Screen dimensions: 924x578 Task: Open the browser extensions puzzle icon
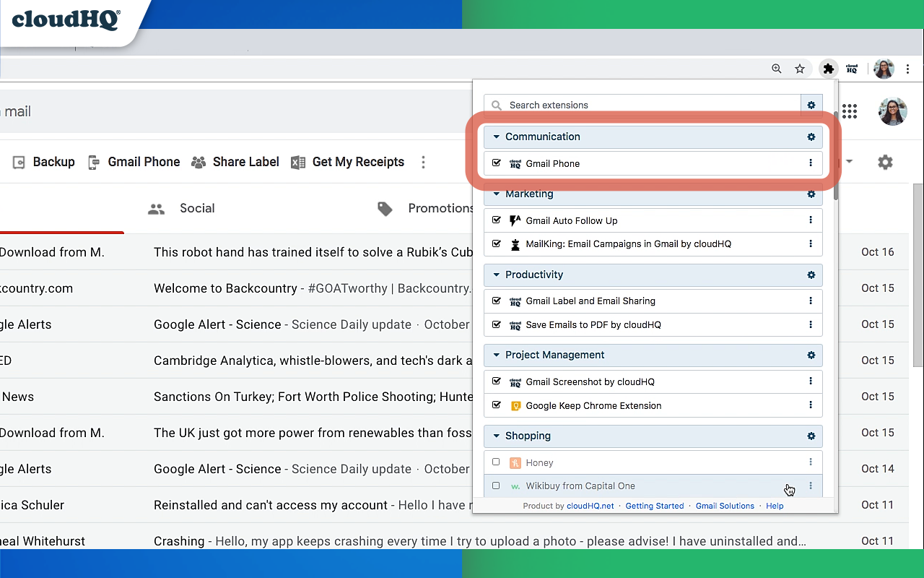[828, 68]
